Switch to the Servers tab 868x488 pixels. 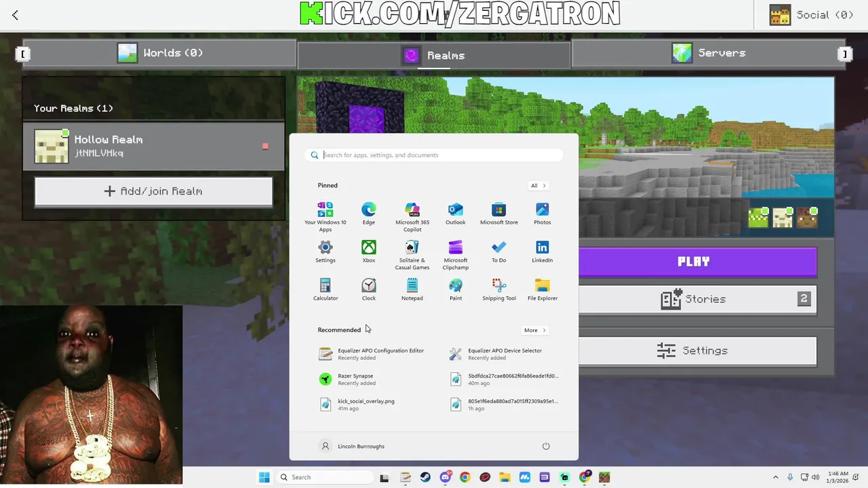[708, 53]
